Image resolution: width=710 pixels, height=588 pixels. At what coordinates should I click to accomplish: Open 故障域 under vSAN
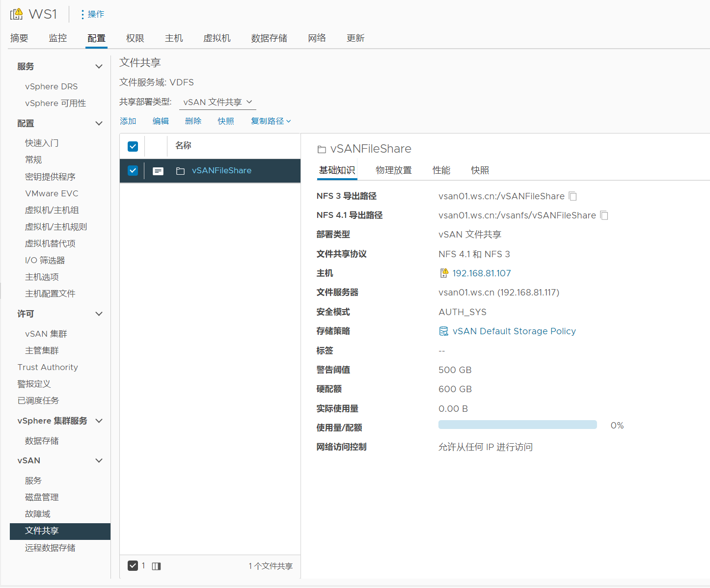point(38,514)
